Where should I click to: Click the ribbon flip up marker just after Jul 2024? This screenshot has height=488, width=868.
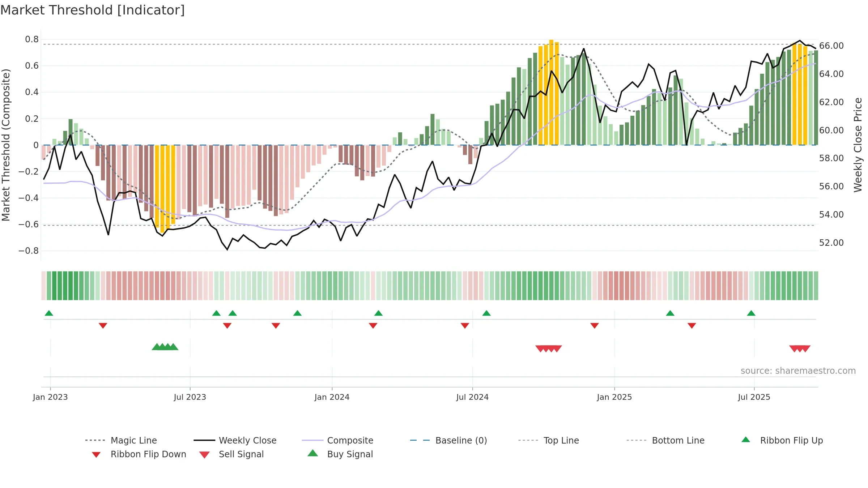pos(486,313)
